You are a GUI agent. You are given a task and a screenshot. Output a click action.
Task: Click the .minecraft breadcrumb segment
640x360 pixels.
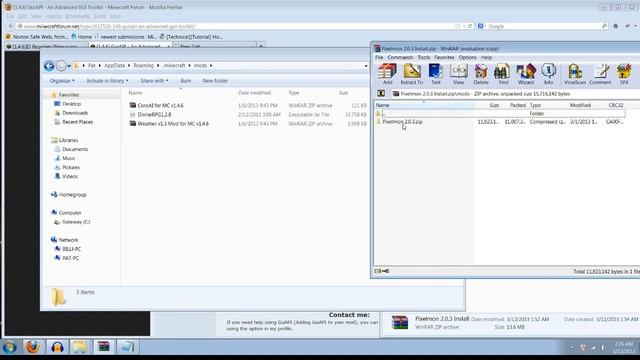[174, 65]
